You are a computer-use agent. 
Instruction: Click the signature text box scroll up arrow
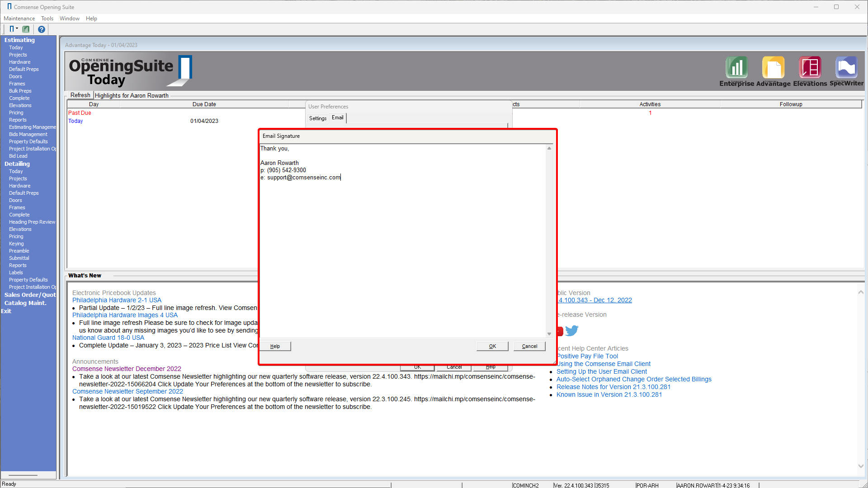(549, 148)
